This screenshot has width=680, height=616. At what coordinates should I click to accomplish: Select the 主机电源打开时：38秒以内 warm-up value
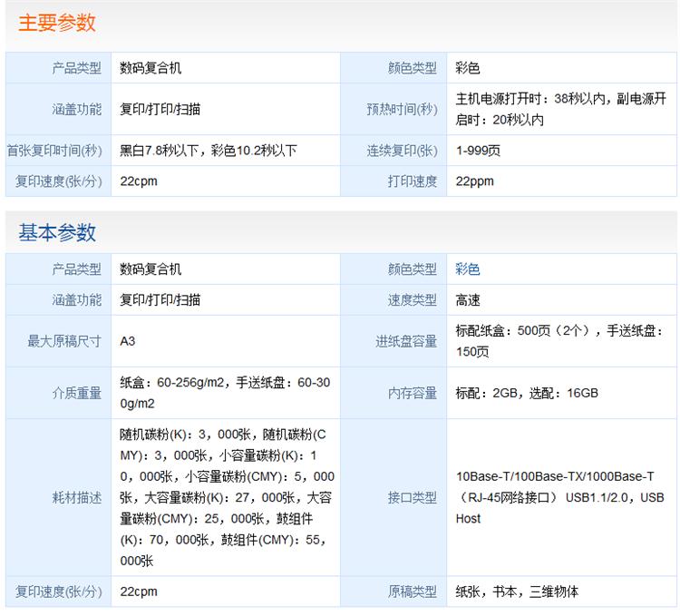560,109
